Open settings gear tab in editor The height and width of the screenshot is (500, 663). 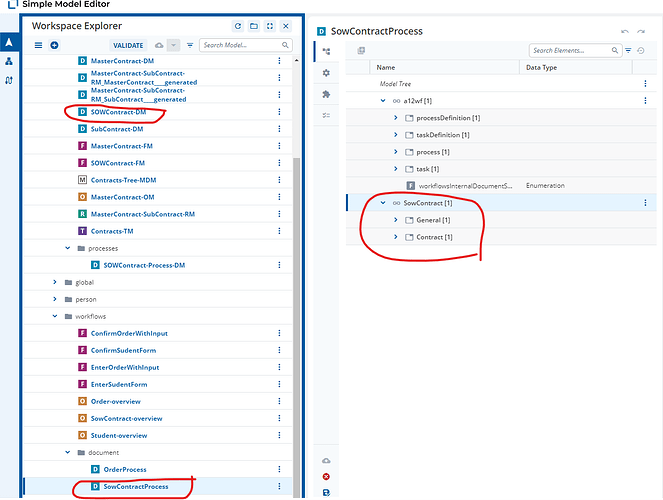[326, 73]
